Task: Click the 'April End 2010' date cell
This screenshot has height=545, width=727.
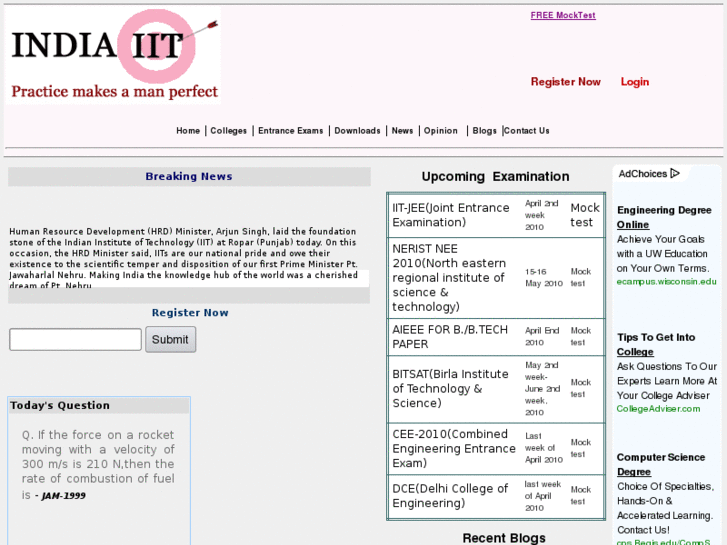Action: click(x=542, y=336)
